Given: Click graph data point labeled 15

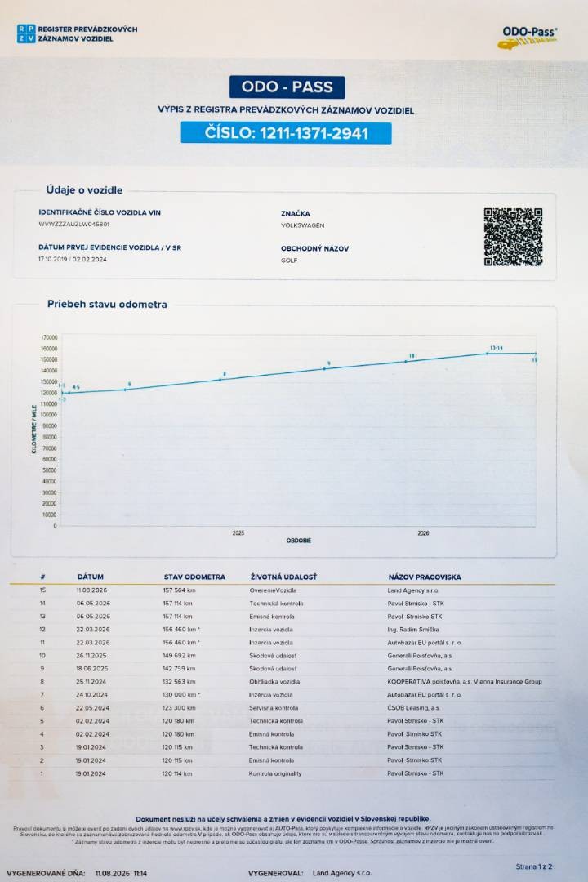Looking at the screenshot, I should pos(536,354).
